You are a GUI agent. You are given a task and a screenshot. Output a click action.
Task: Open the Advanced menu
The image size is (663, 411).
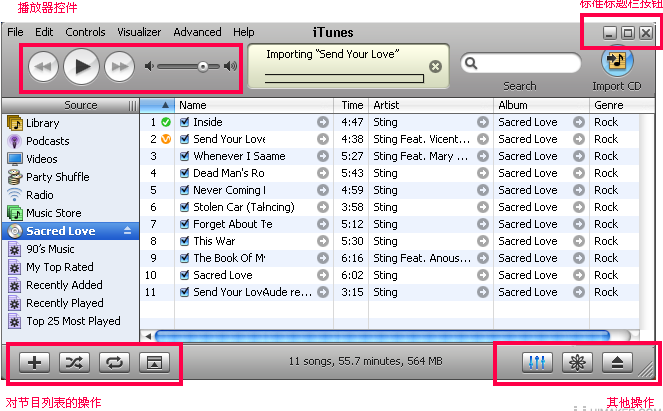coord(197,32)
